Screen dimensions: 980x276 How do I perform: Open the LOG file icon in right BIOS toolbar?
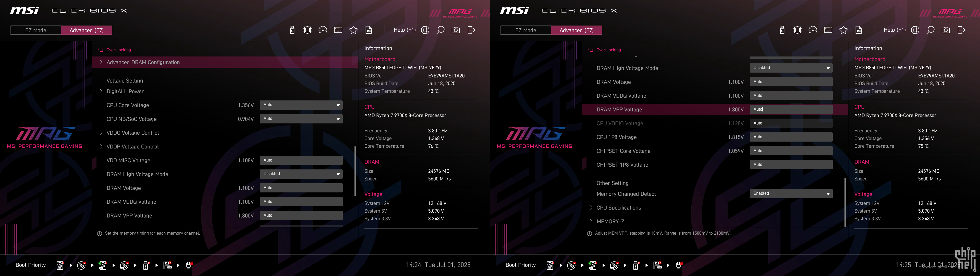tap(859, 30)
